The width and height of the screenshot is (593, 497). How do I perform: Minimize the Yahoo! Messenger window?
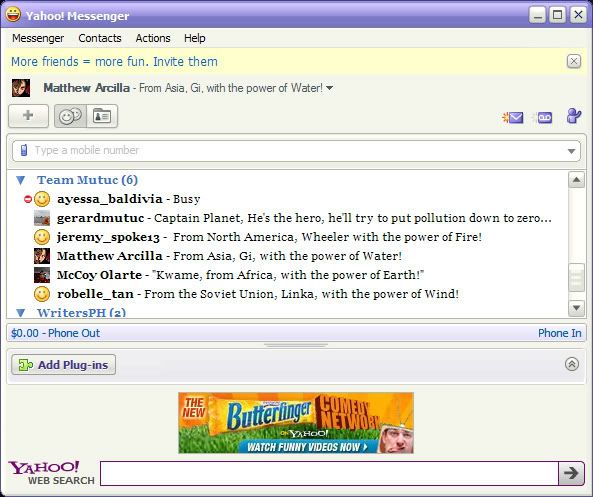(537, 15)
